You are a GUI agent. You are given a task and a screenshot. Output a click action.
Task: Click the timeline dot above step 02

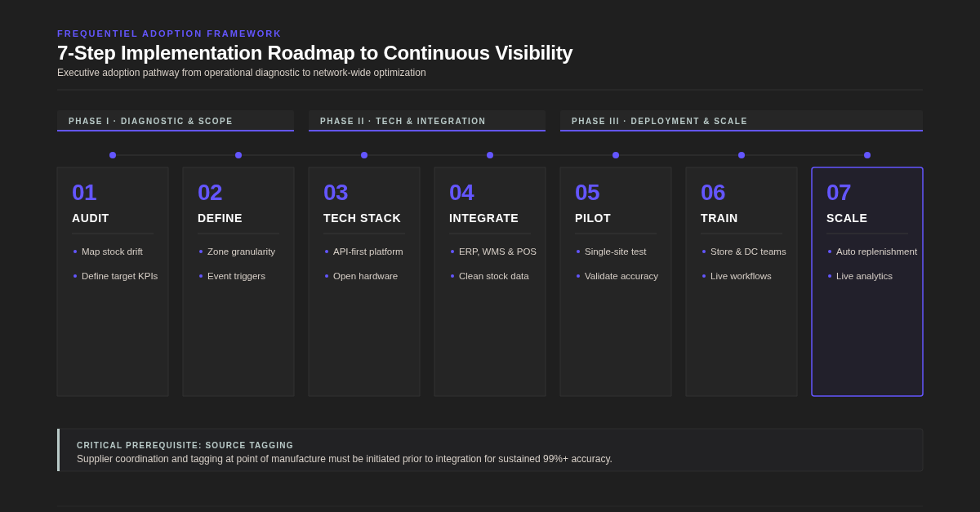pyautogui.click(x=238, y=155)
